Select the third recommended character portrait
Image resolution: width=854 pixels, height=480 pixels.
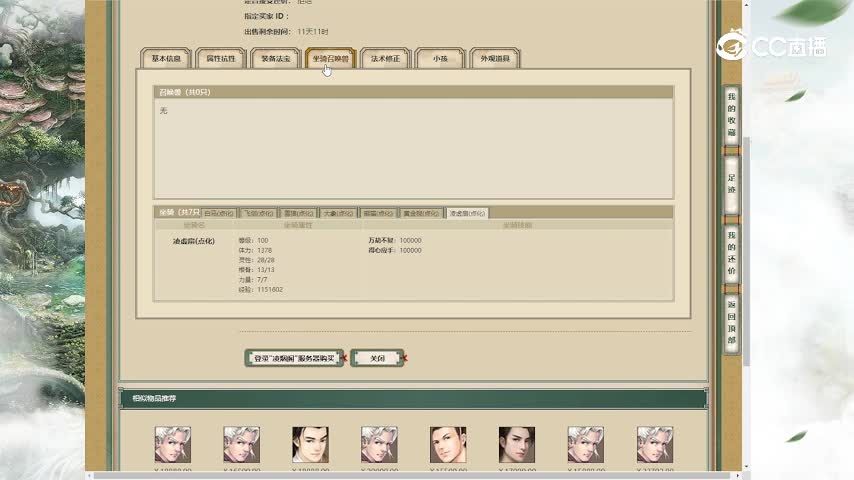coord(310,444)
